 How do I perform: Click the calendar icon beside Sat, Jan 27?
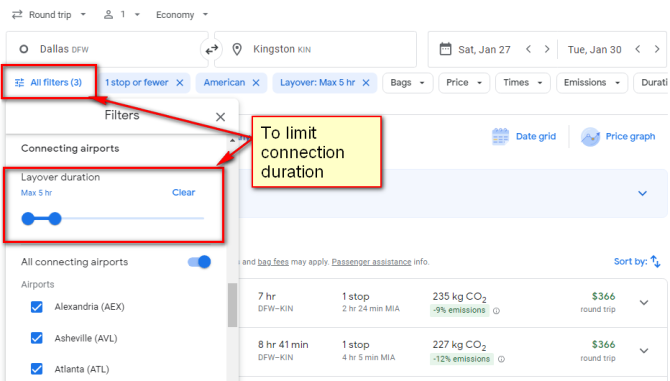445,49
